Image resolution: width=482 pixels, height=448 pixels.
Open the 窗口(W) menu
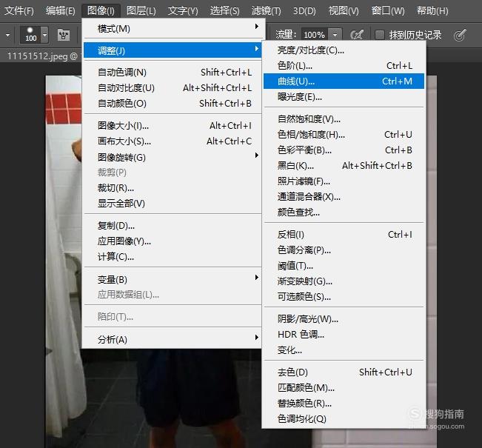388,11
